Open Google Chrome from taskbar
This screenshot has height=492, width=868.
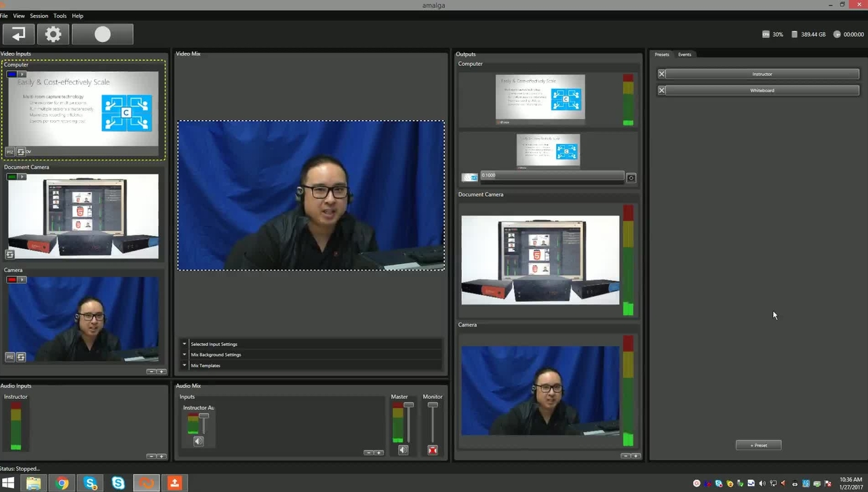pyautogui.click(x=62, y=483)
